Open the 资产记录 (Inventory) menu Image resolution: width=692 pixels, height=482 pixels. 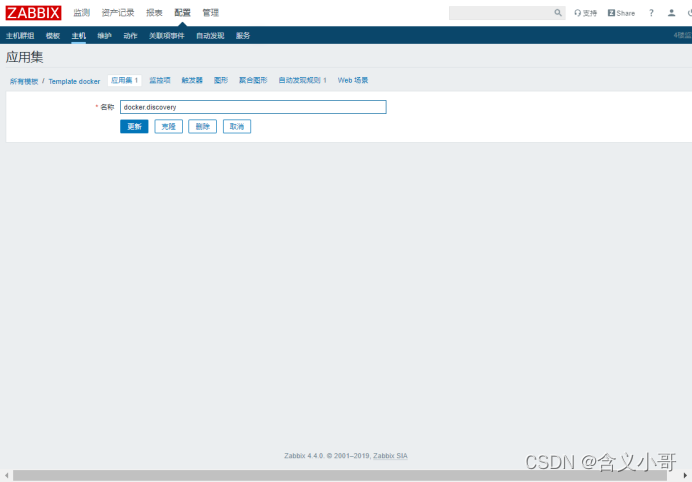pos(118,13)
